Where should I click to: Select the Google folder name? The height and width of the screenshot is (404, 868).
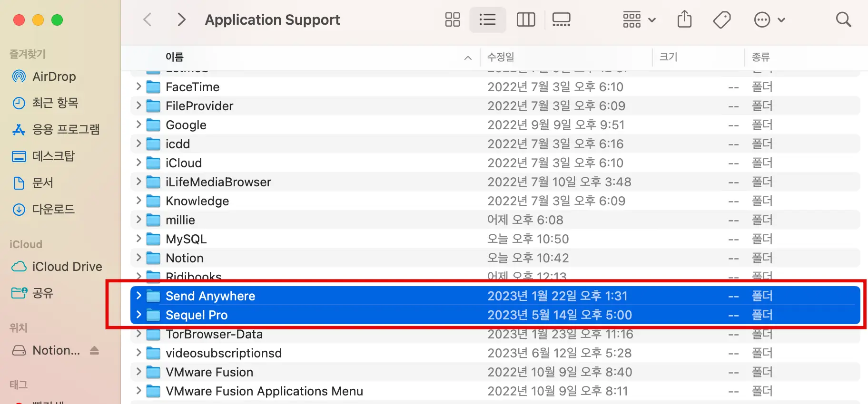click(x=186, y=125)
